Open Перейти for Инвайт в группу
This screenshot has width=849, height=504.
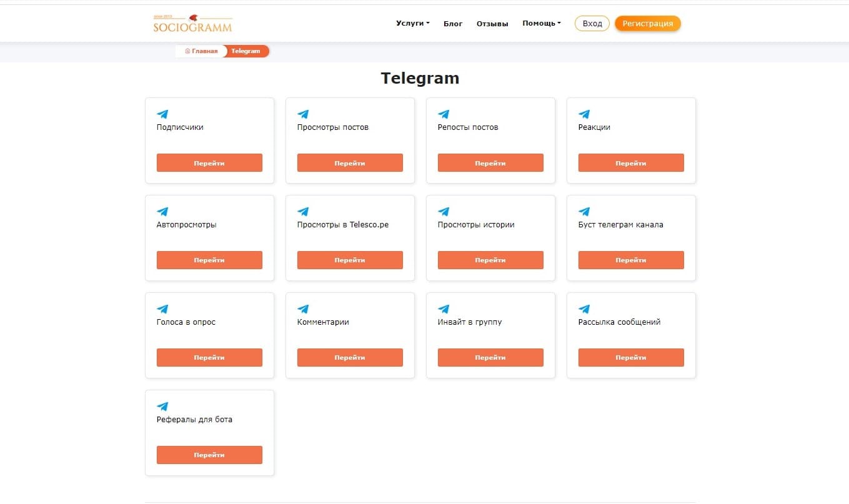pos(490,358)
